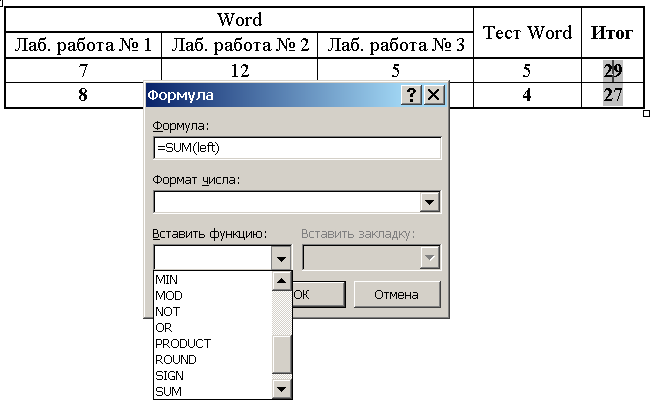Pick PRODUCT from the function list
This screenshot has width=655, height=411.
(213, 344)
